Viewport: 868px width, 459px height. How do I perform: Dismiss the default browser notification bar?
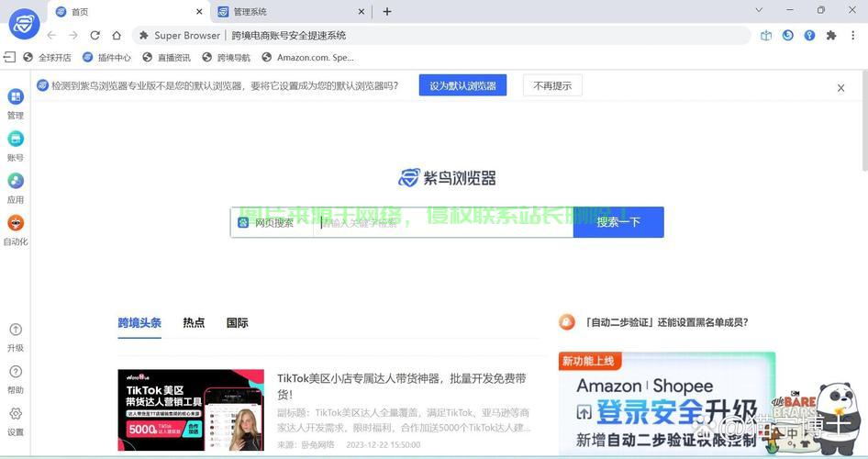click(x=840, y=88)
